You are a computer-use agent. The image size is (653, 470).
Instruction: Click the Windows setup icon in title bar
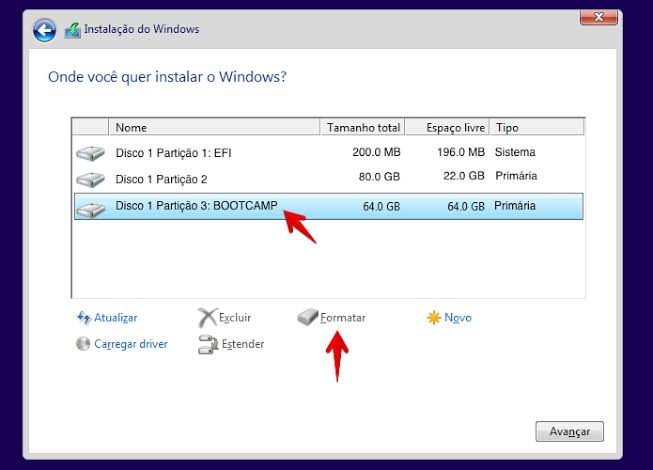tap(72, 30)
